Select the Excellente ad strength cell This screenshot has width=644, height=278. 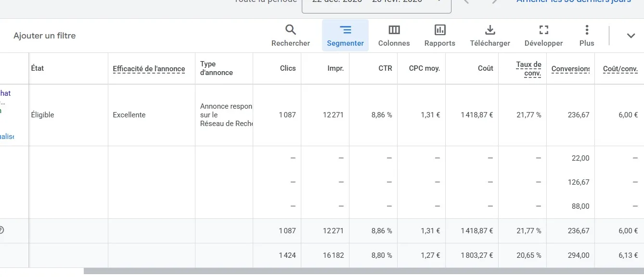coord(129,115)
